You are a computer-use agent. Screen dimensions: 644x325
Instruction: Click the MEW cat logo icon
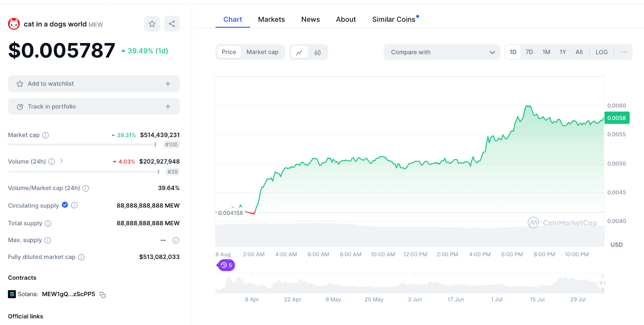pos(14,24)
